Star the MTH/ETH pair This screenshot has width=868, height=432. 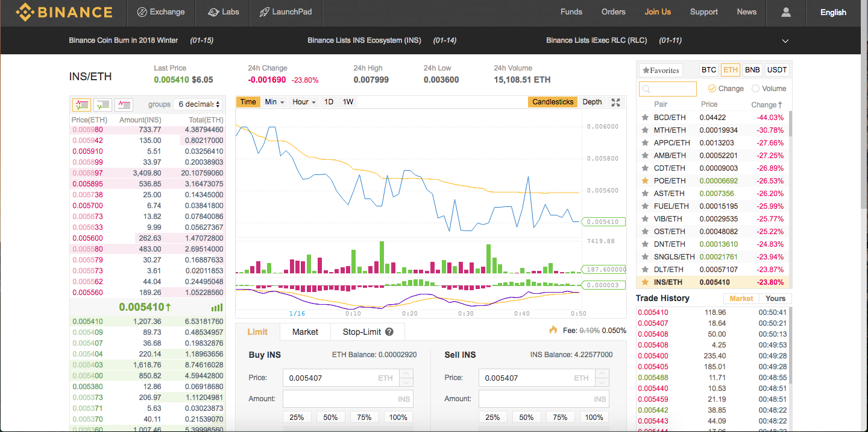645,130
